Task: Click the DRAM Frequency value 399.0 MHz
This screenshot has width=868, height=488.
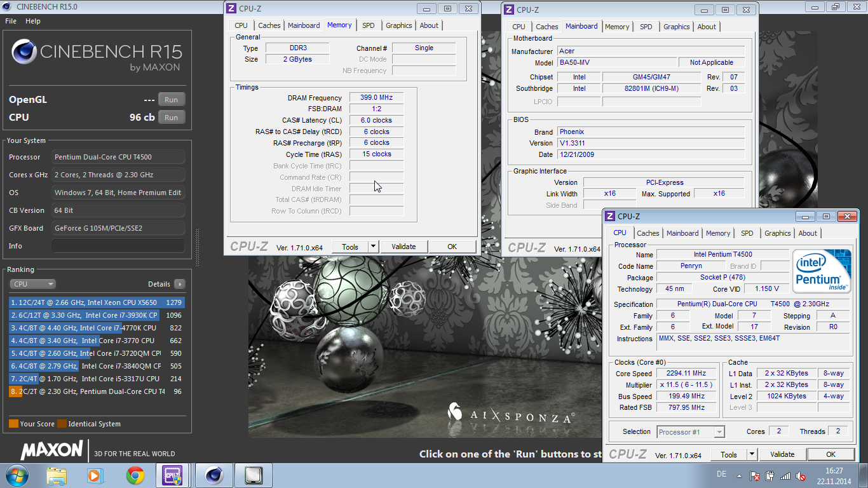Action: click(x=376, y=98)
